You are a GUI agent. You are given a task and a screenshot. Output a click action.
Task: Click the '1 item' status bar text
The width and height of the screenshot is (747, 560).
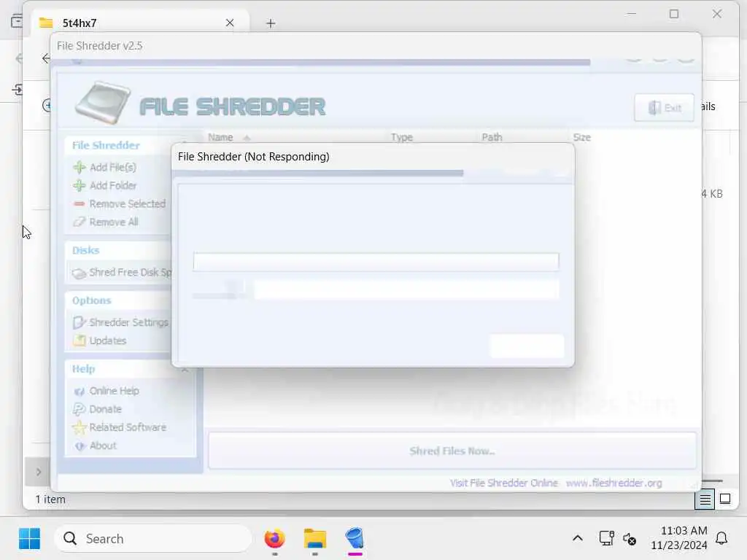click(50, 499)
